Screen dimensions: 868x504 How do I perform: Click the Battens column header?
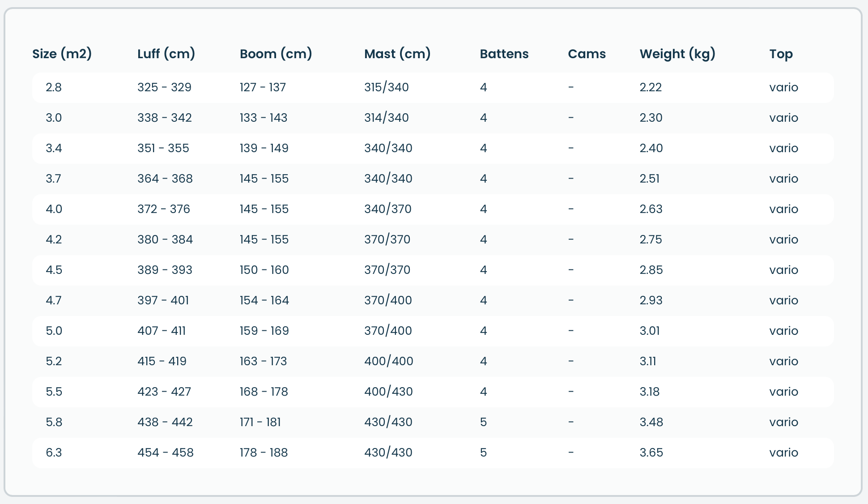504,54
